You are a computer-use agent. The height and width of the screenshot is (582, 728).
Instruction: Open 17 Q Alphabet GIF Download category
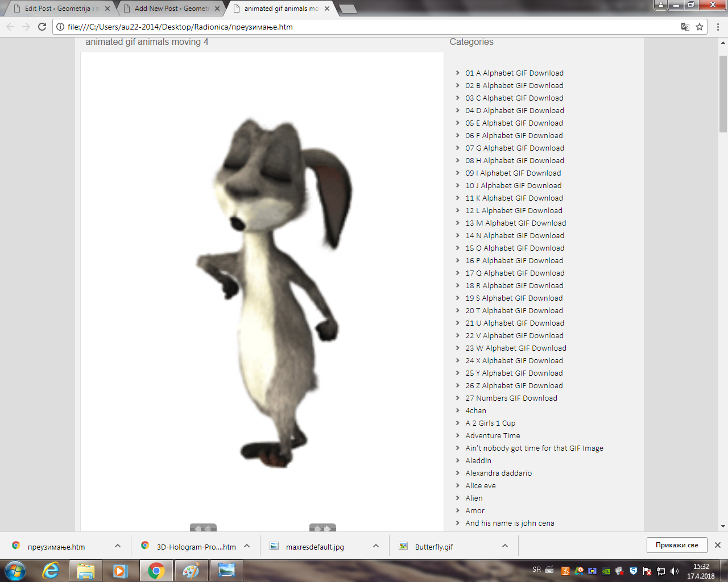coord(515,273)
